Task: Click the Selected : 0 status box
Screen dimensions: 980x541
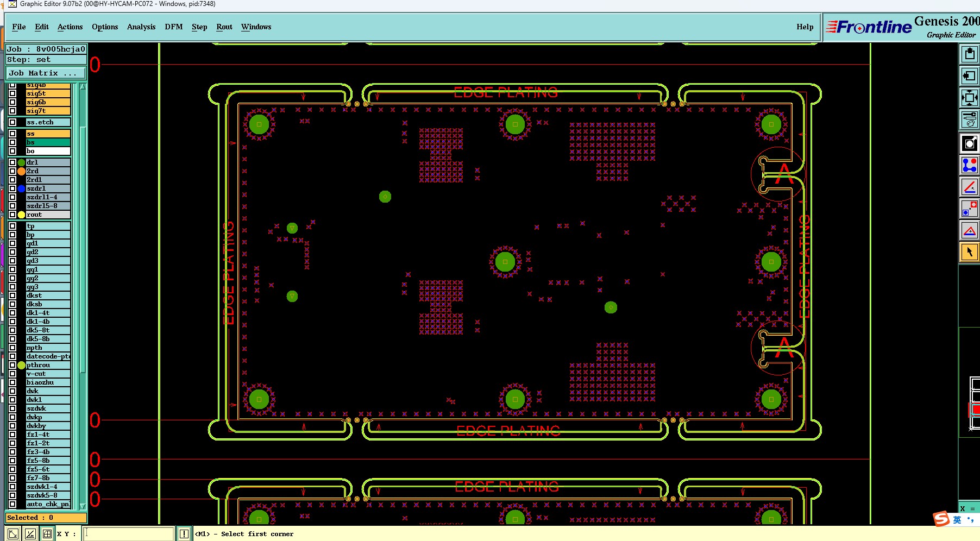Action: click(x=46, y=518)
